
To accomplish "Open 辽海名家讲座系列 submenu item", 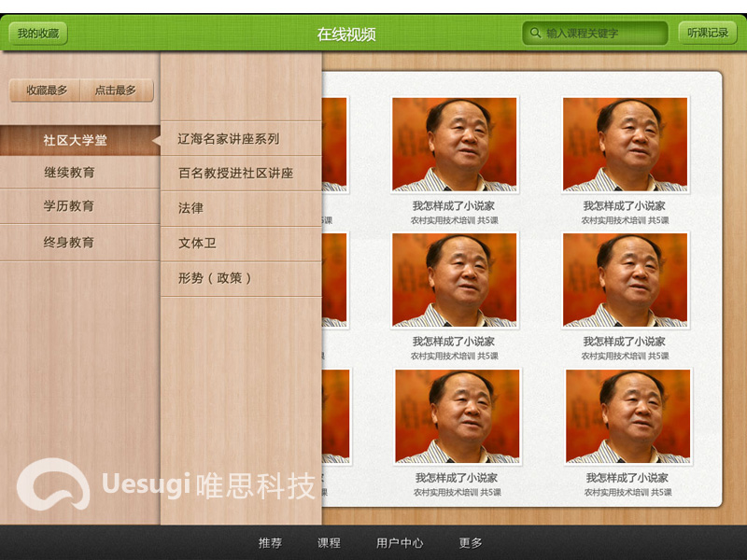I will [x=229, y=139].
